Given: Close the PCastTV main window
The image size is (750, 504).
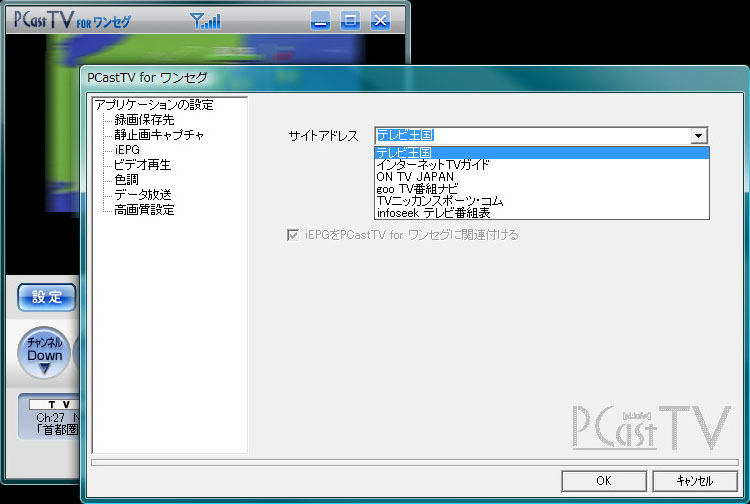Looking at the screenshot, I should tap(380, 19).
